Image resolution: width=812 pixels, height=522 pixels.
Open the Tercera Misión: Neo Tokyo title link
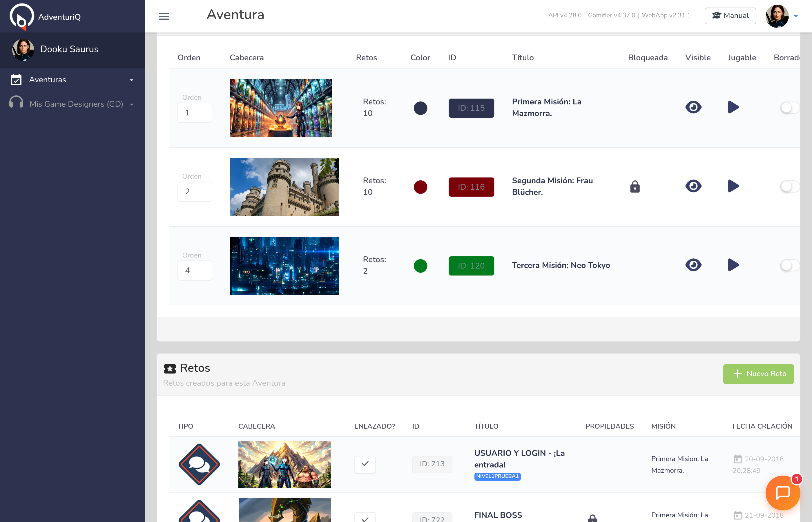[x=561, y=265]
